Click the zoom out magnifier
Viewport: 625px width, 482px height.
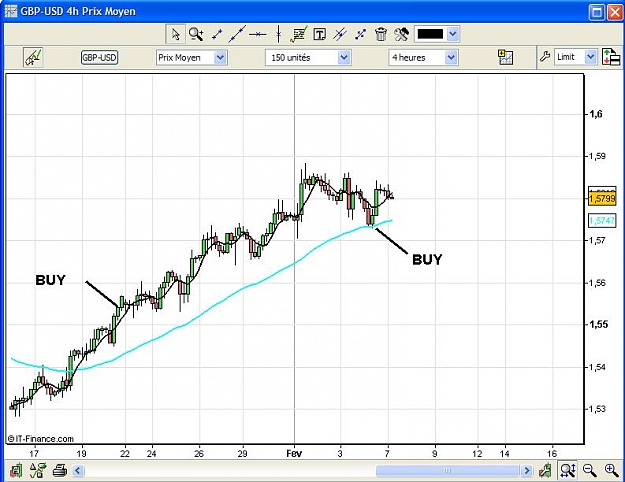(589, 470)
